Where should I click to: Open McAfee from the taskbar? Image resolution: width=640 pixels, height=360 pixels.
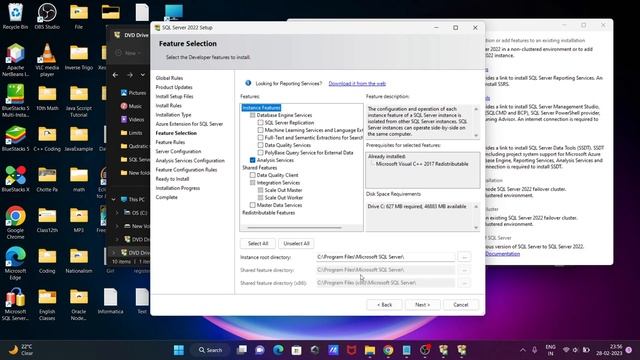(x=351, y=350)
